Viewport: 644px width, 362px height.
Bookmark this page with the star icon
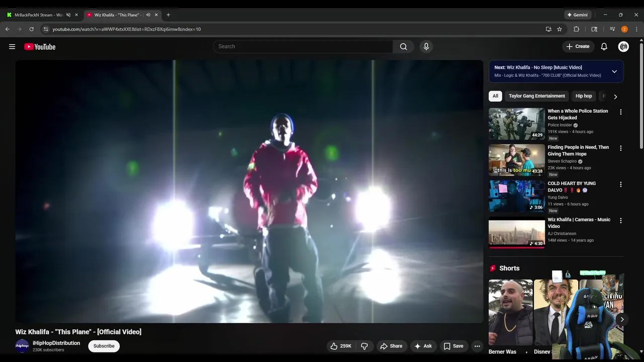pos(559,29)
